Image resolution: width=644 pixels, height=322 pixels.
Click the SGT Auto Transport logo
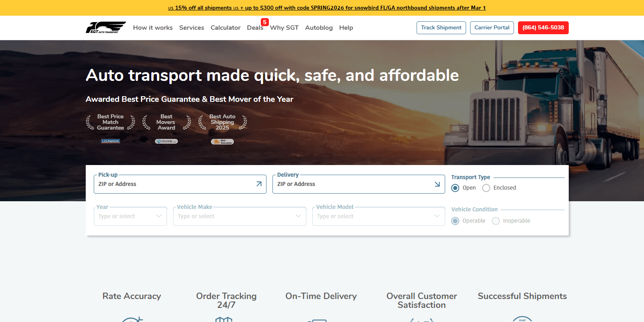point(105,27)
